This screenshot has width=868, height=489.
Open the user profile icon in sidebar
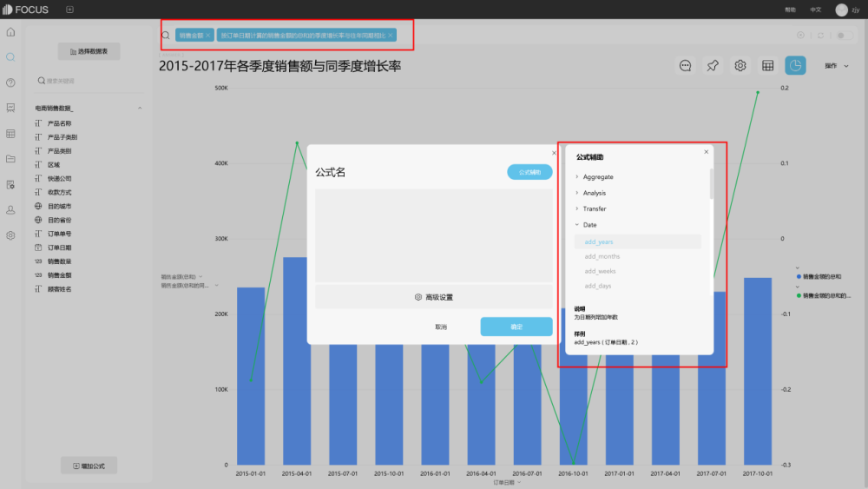pyautogui.click(x=10, y=210)
